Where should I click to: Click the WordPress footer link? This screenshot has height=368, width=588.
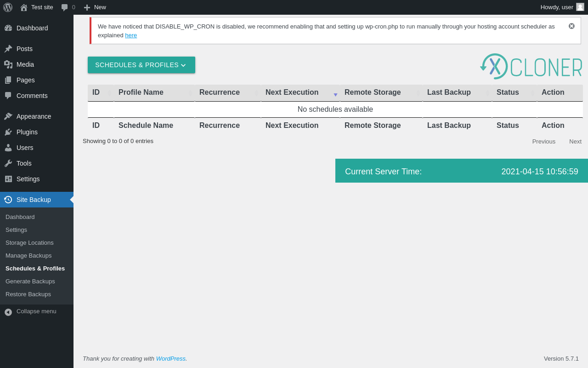(170, 358)
